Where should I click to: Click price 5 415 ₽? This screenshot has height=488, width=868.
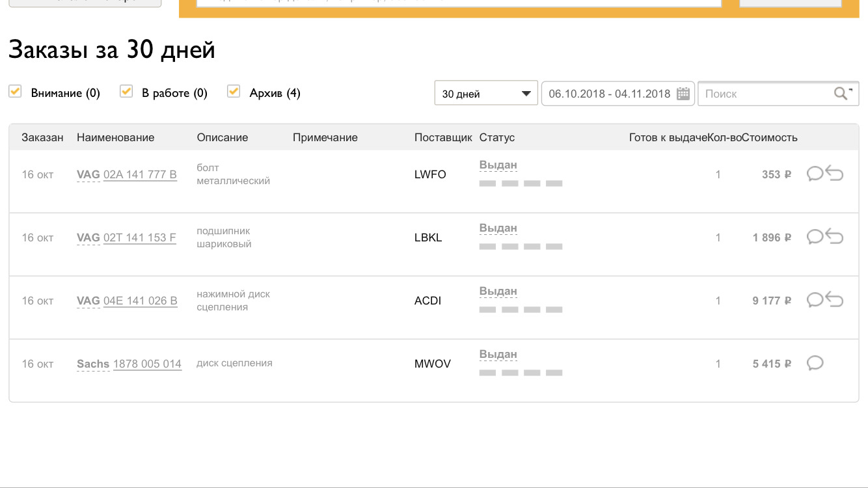point(772,364)
